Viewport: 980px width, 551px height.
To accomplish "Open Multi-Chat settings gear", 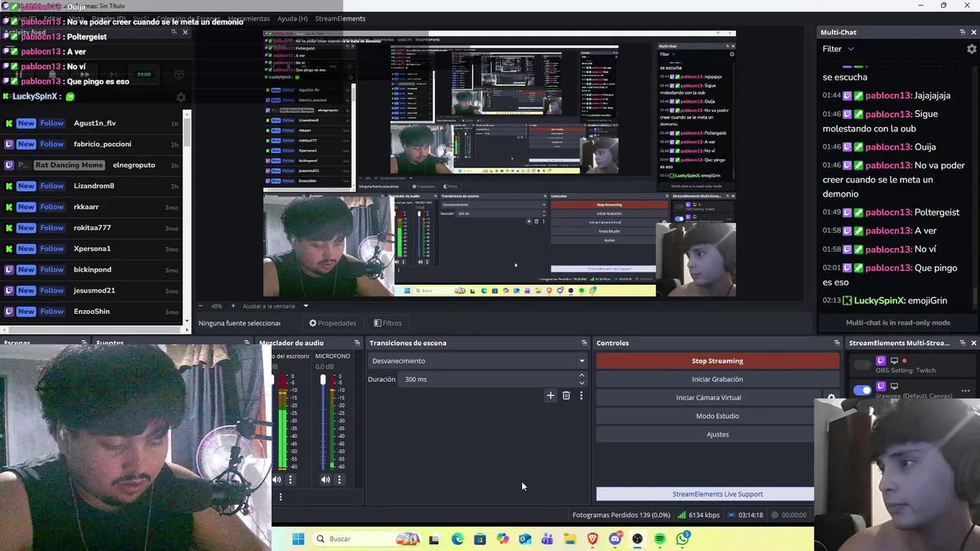I will 972,49.
